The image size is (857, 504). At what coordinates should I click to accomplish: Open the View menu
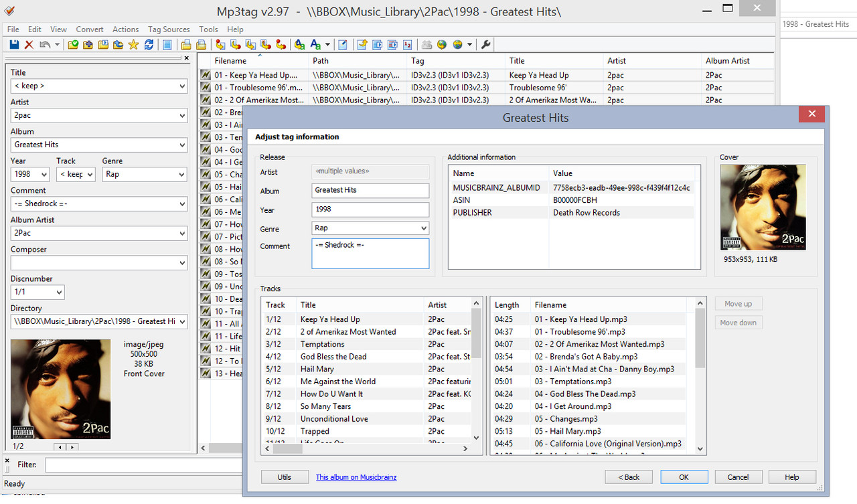point(58,29)
